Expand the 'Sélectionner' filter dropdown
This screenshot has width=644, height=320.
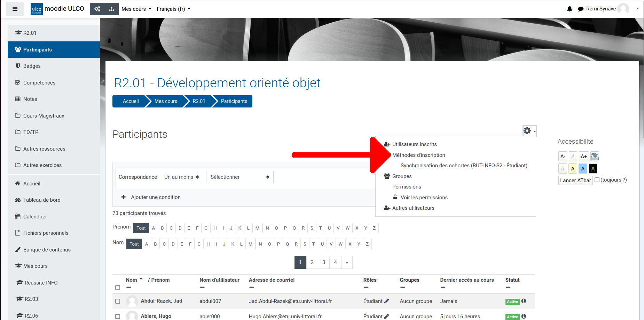(239, 177)
